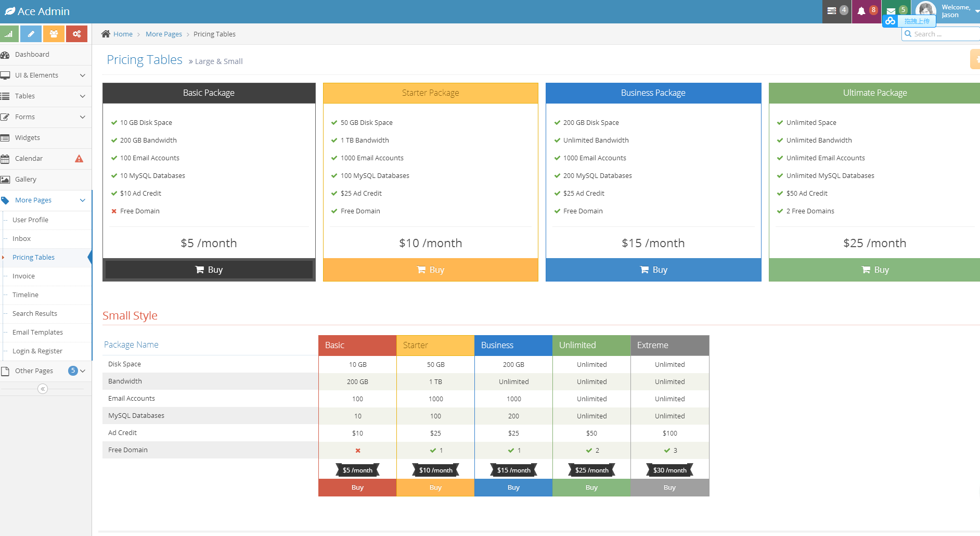980x536 pixels.
Task: Click the Other Pages file icon
Action: click(x=5, y=371)
